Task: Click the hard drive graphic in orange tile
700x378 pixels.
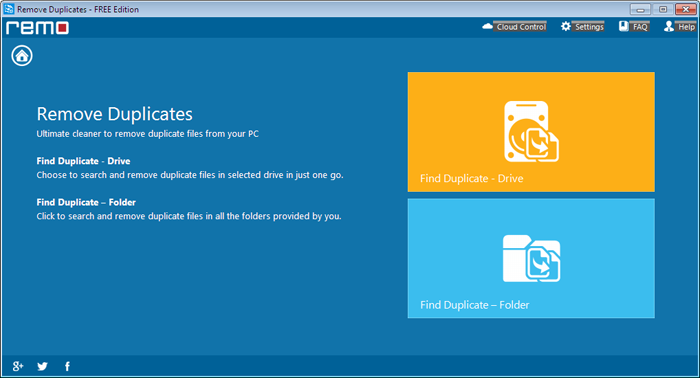Action: 531,132
